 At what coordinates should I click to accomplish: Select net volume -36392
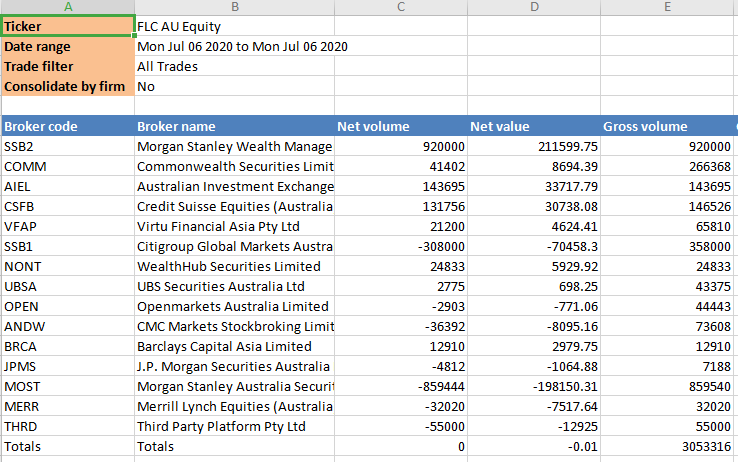[x=401, y=326]
